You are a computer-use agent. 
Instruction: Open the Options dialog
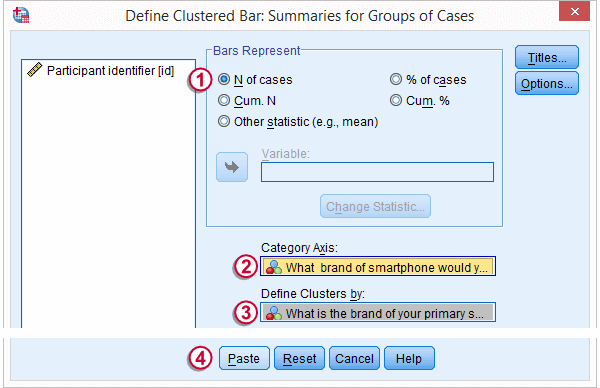pos(547,83)
